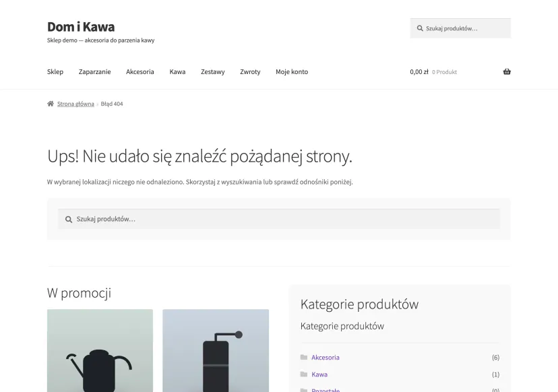Click the magnifier icon in the large search box
Screen dimensions: 558x392
pyautogui.click(x=69, y=220)
